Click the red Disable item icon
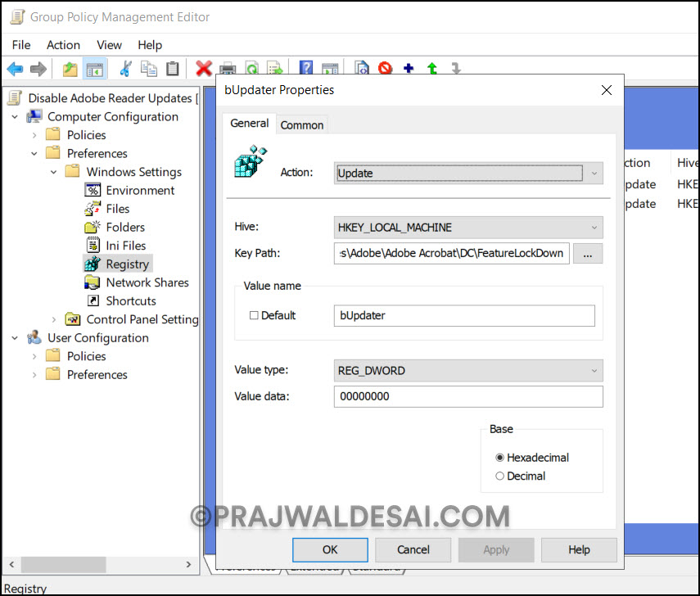This screenshot has height=596, width=700. pyautogui.click(x=385, y=68)
